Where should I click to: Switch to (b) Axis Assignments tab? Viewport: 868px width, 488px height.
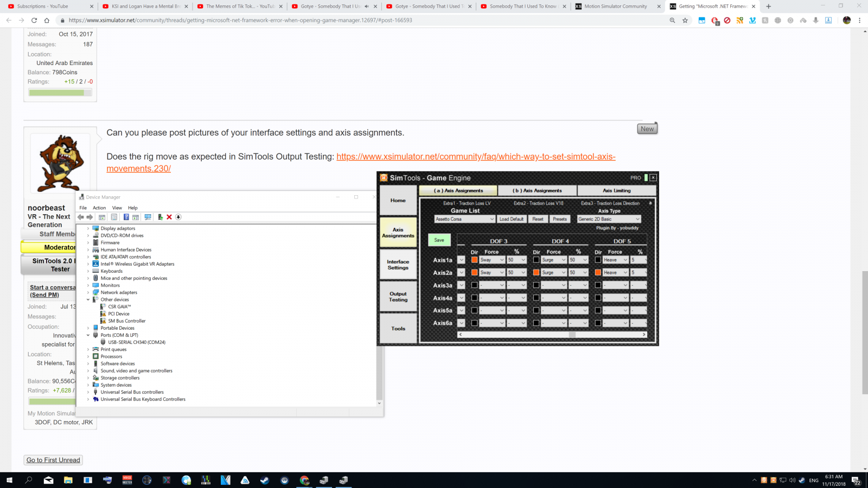pyautogui.click(x=537, y=190)
